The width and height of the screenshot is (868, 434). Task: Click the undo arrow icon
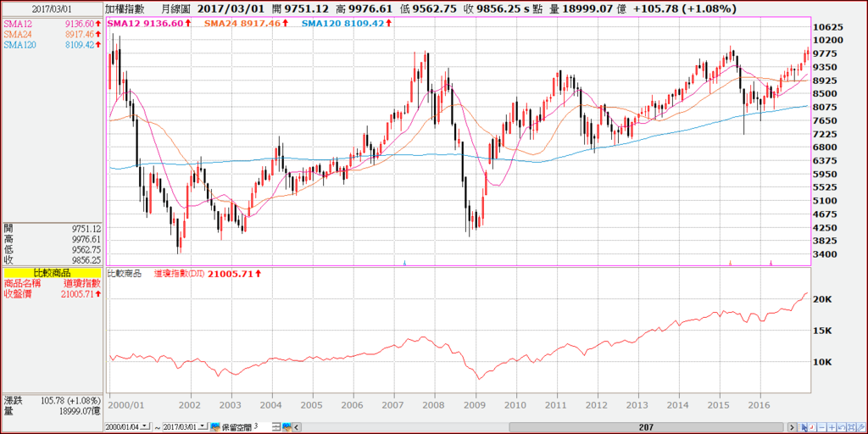842,427
